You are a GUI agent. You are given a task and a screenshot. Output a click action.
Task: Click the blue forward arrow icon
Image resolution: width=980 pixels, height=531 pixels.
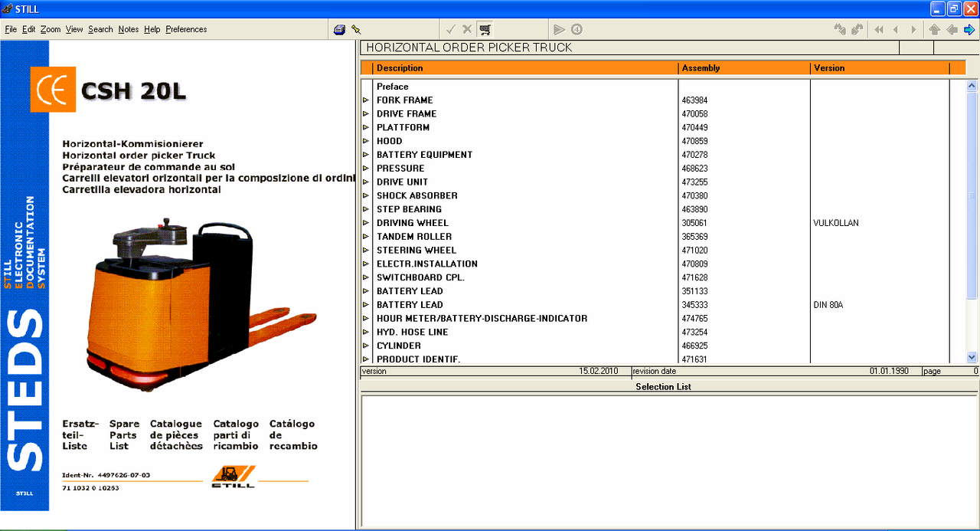[x=969, y=30]
